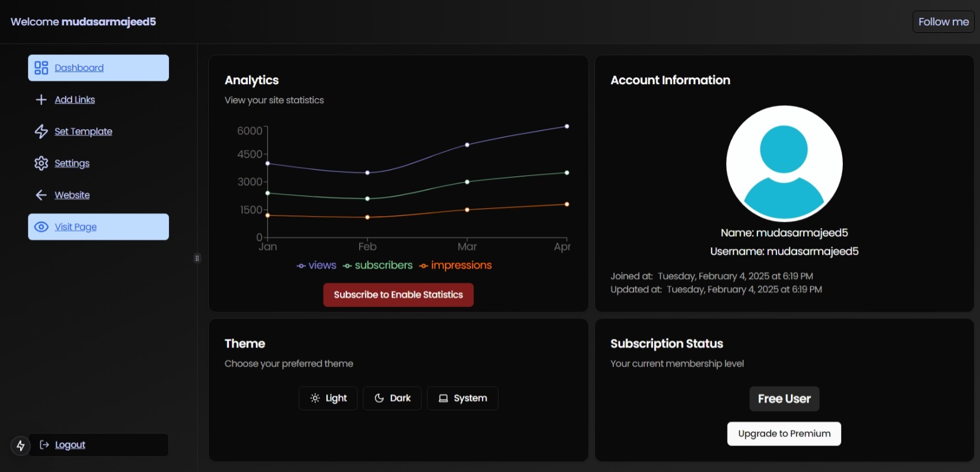The image size is (980, 472).
Task: Click the Dashboard grid icon in sidebar
Action: (x=41, y=68)
